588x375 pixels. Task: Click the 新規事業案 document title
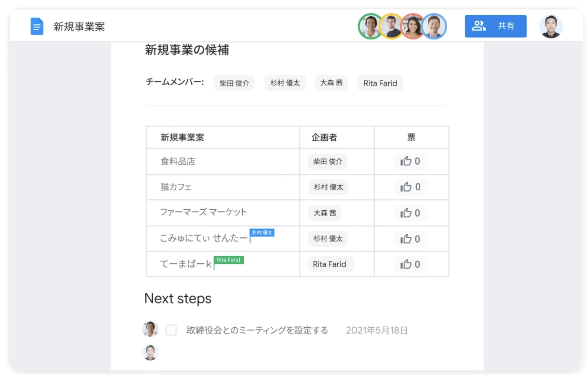click(x=79, y=27)
